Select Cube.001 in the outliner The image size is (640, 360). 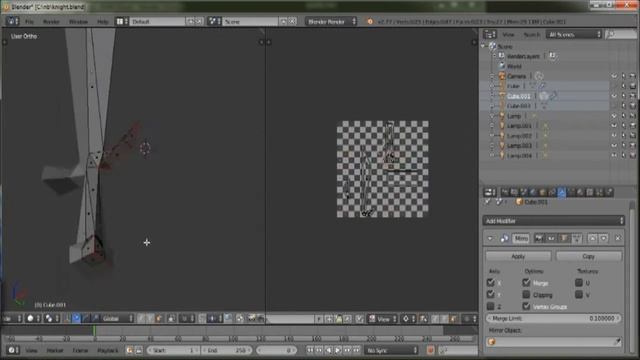click(519, 96)
